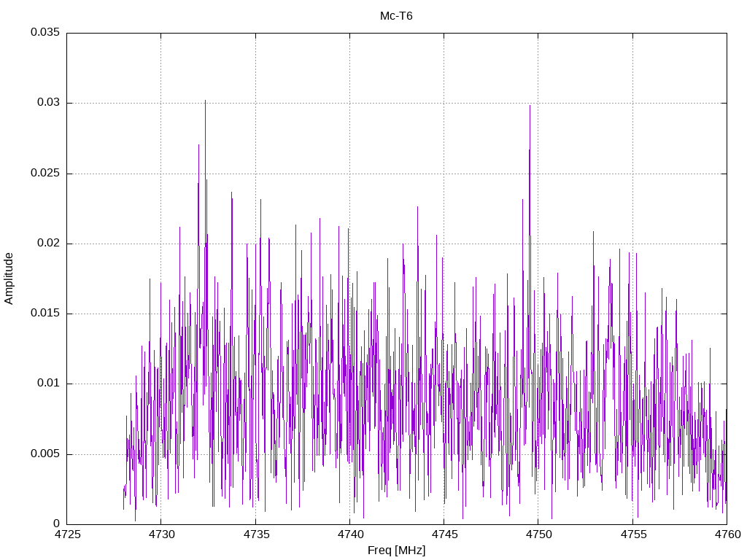Click the 'Amplitude' y-axis label
This screenshot has width=747, height=560.
click(x=9, y=279)
